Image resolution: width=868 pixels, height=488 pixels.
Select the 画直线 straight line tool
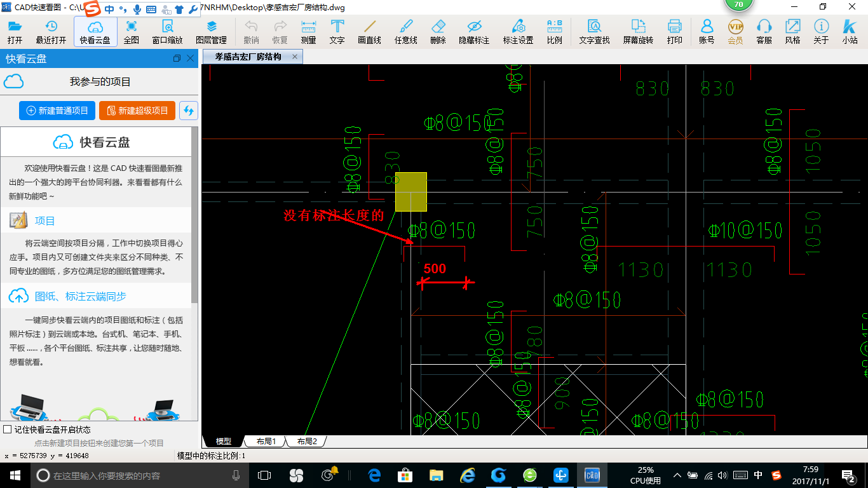coord(369,32)
